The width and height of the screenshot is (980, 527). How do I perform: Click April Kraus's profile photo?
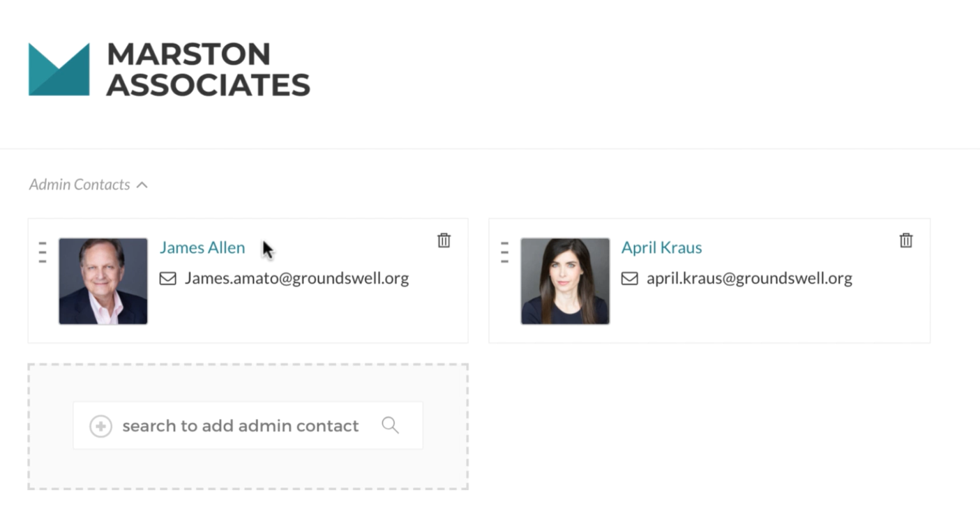point(565,281)
